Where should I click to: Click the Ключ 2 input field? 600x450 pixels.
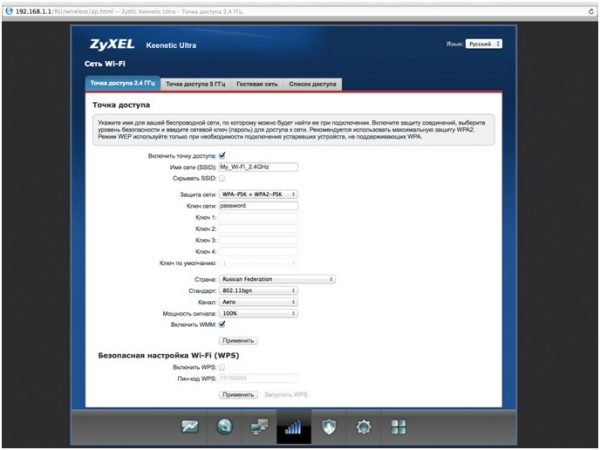point(258,229)
